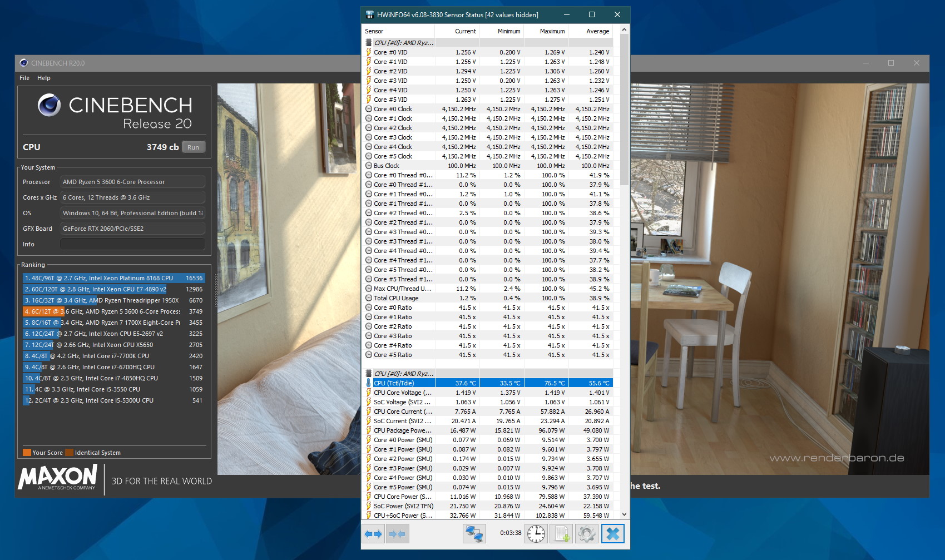
Task: Click the expand layout arrows icon in HWiNFO
Action: point(373,534)
